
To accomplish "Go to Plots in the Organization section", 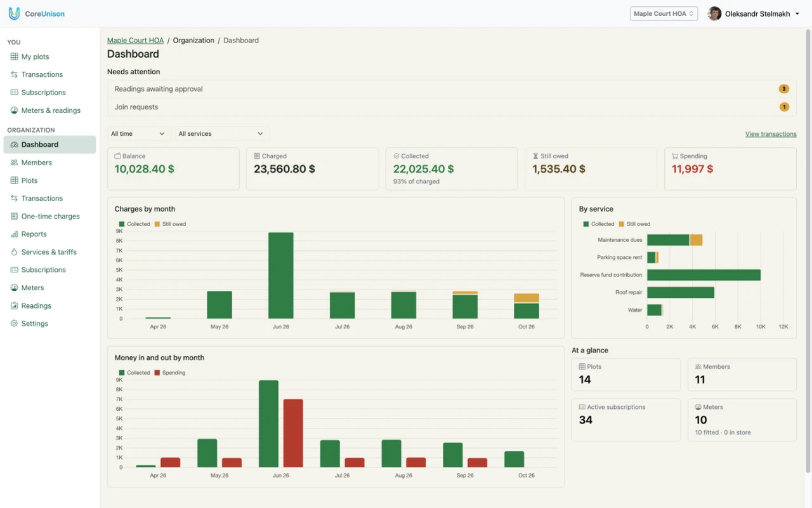I will 29,180.
